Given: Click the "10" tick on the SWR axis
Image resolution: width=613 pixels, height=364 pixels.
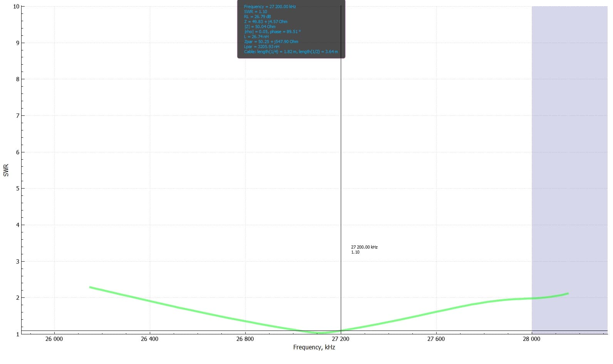Looking at the screenshot, I should pyautogui.click(x=16, y=7).
